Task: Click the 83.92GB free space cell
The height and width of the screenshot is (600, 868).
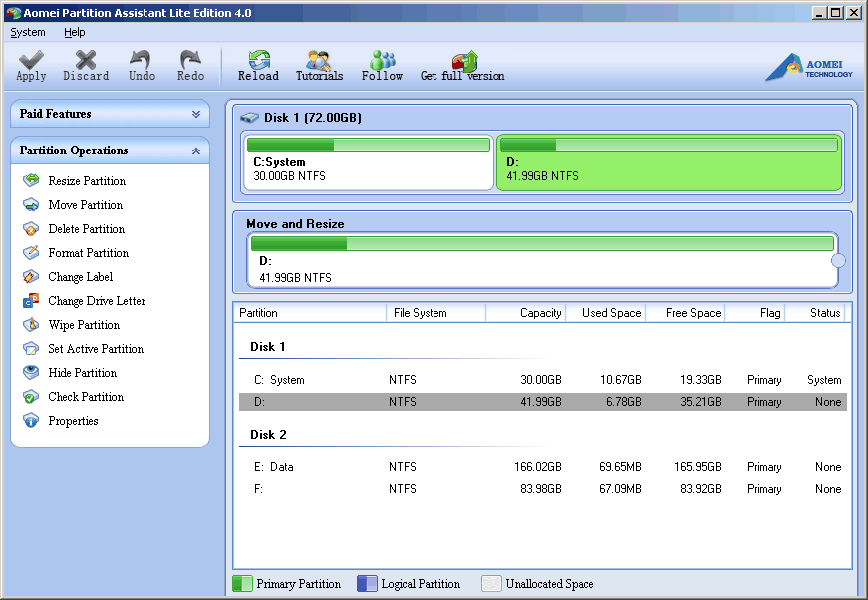Action: pos(701,489)
